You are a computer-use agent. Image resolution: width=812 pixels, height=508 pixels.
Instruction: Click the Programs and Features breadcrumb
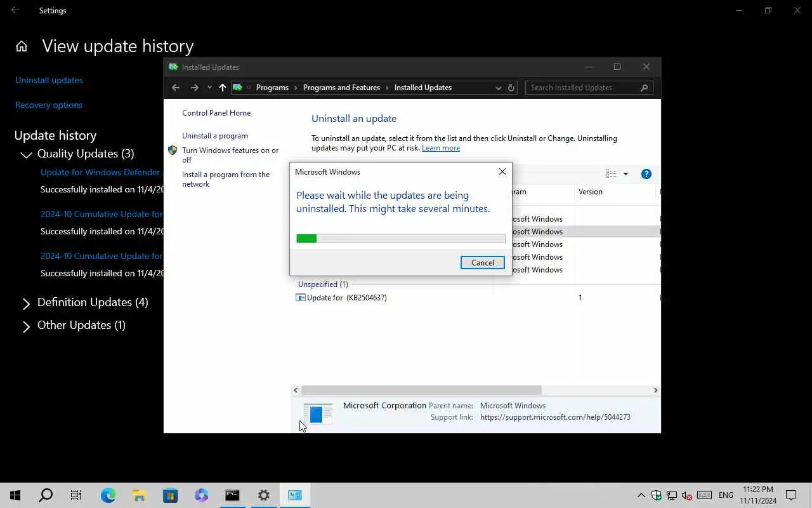pos(341,88)
